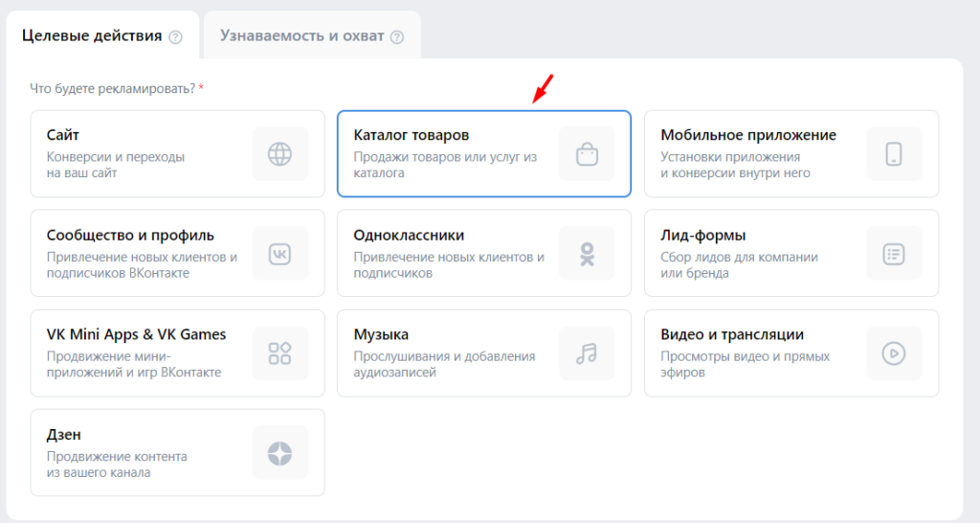Select the Сайт title text
The width and height of the screenshot is (980, 523).
pyautogui.click(x=62, y=135)
